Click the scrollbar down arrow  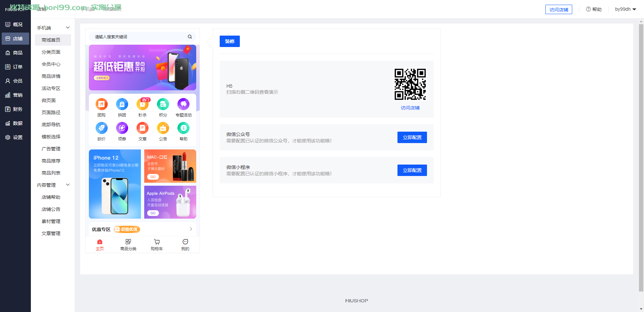click(641, 309)
